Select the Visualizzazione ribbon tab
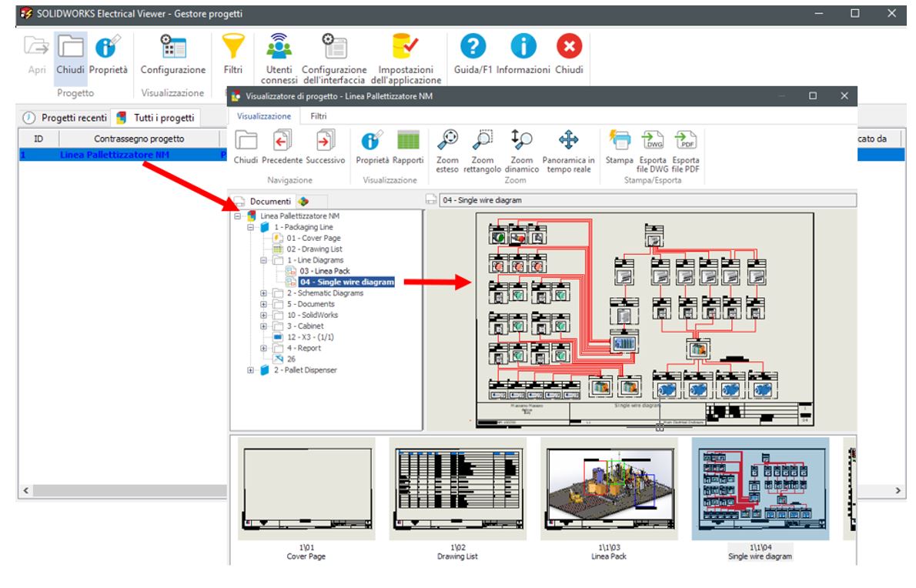Viewport: 916px width, 588px height. coord(263,116)
